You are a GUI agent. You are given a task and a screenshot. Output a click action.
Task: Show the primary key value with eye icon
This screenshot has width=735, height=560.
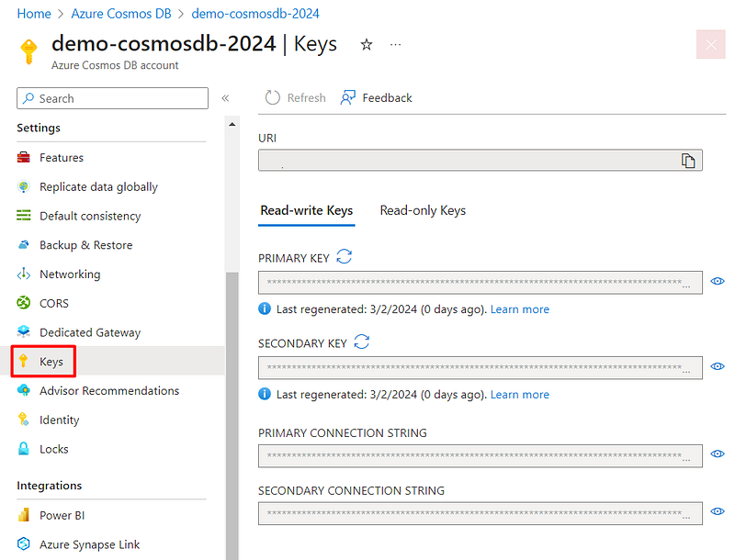(x=718, y=281)
